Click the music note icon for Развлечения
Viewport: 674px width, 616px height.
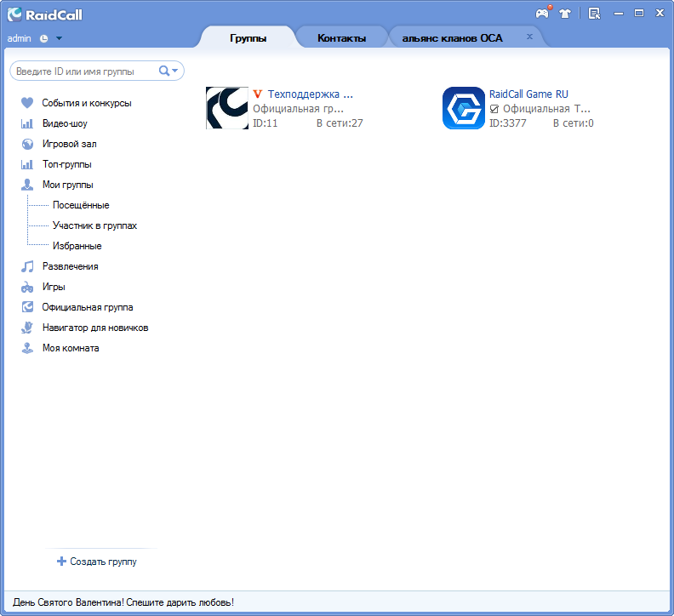pyautogui.click(x=27, y=266)
